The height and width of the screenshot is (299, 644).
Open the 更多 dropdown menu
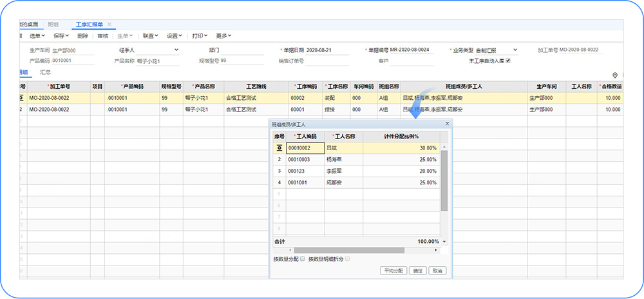(224, 35)
